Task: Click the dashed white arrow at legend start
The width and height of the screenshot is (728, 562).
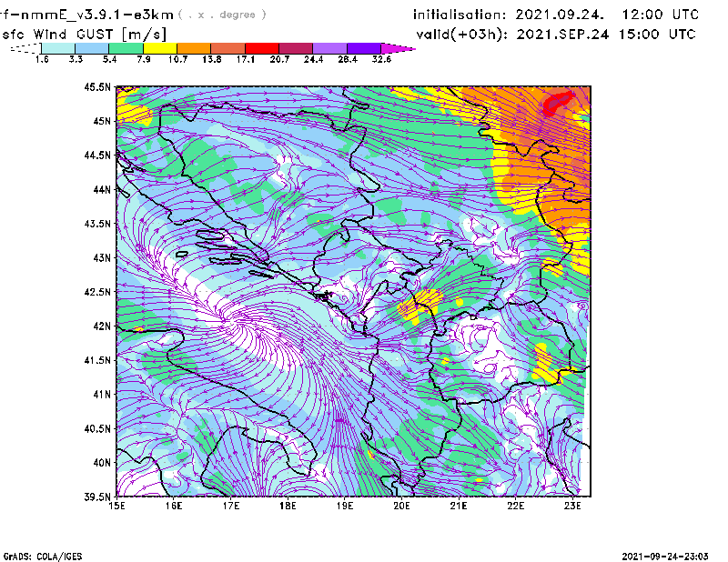Action: click(x=25, y=48)
